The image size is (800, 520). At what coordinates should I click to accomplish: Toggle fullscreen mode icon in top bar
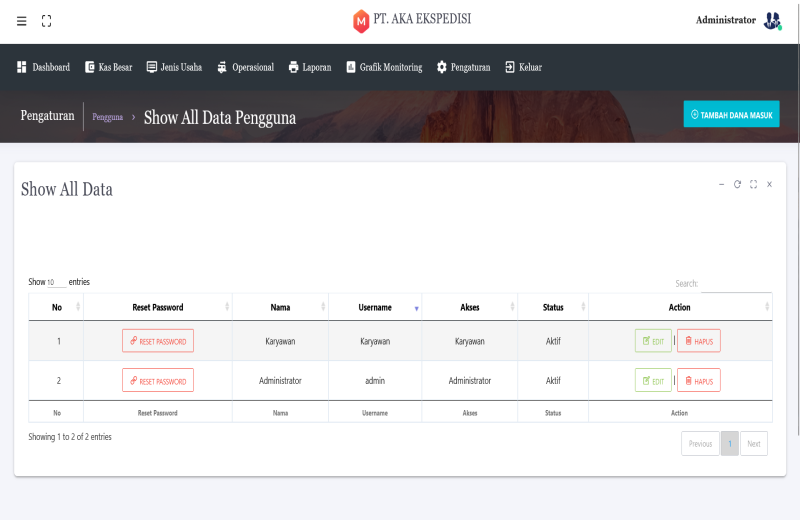[46, 21]
